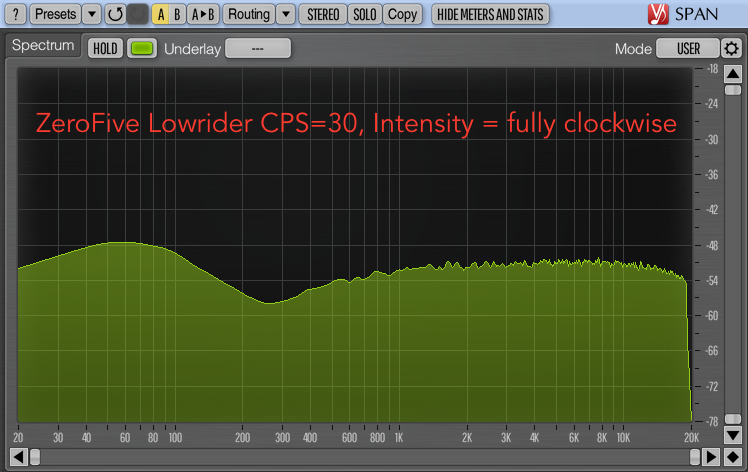Open the spectrum mode gear settings
The height and width of the screenshot is (472, 748).
[731, 48]
